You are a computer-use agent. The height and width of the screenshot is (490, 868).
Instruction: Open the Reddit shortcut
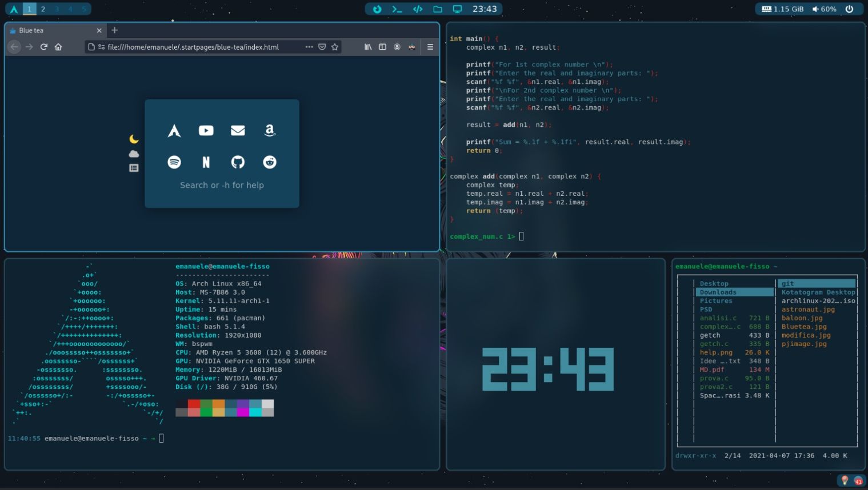pyautogui.click(x=269, y=162)
